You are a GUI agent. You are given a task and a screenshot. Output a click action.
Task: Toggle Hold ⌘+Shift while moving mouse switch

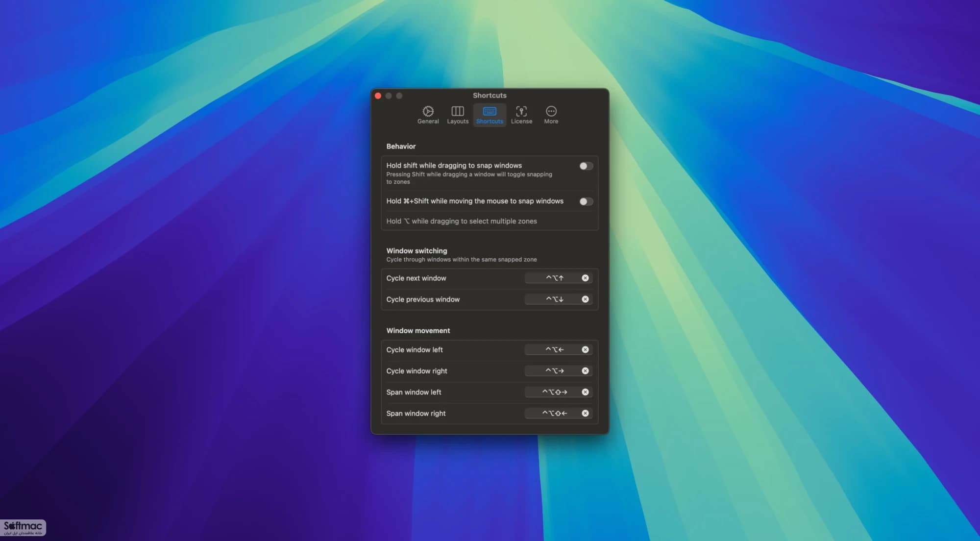pos(586,201)
